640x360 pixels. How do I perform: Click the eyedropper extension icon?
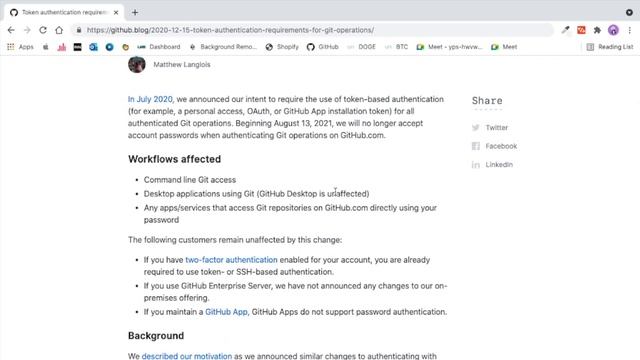pyautogui.click(x=565, y=30)
